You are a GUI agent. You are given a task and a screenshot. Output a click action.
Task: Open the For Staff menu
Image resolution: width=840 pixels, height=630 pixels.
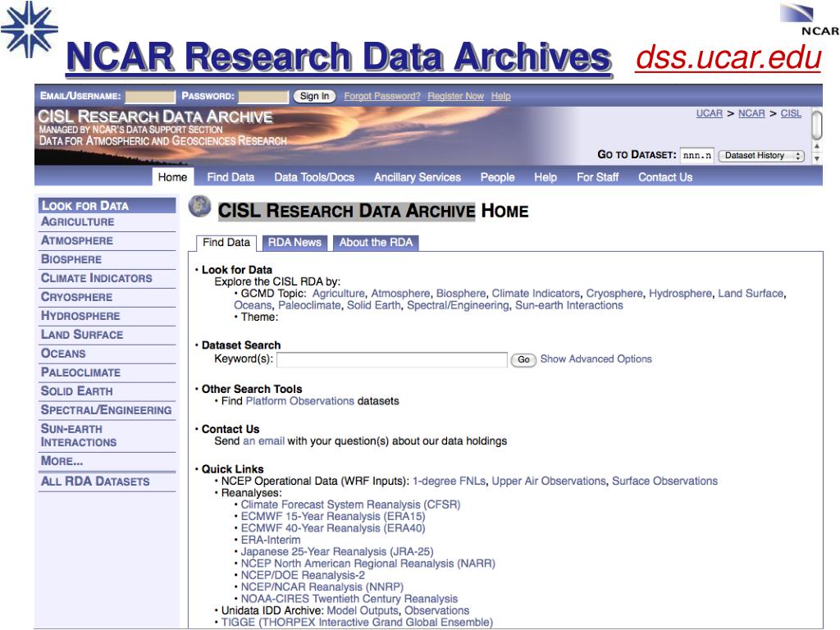tap(597, 177)
